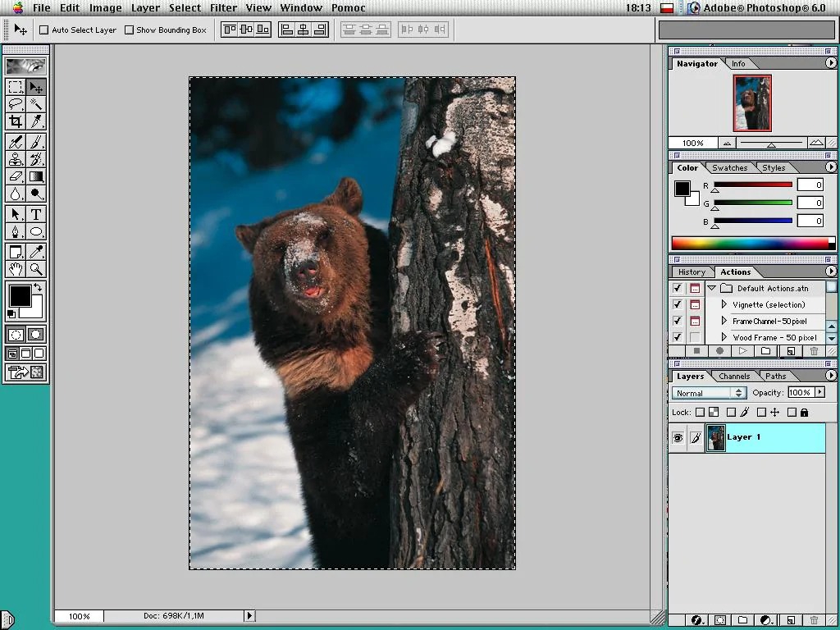Choose the Lasso tool
The image size is (840, 630).
coord(16,104)
